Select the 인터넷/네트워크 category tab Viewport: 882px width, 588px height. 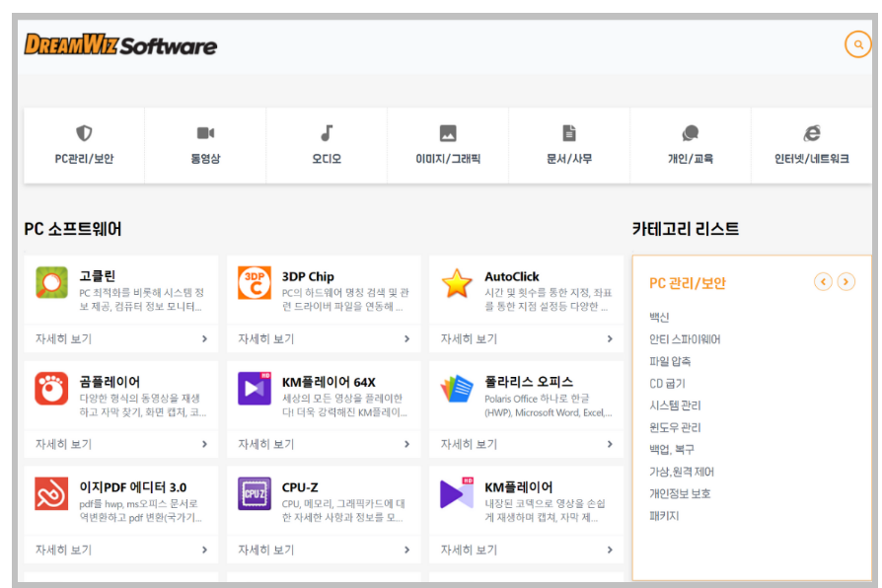pos(812,146)
